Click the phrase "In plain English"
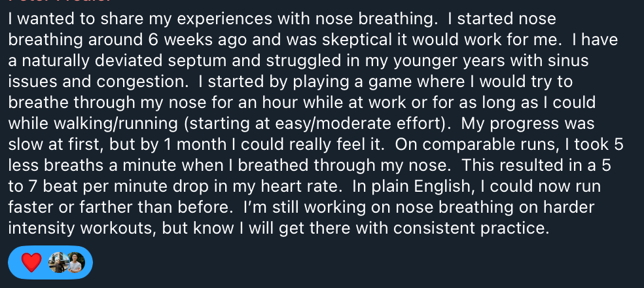 411,187
